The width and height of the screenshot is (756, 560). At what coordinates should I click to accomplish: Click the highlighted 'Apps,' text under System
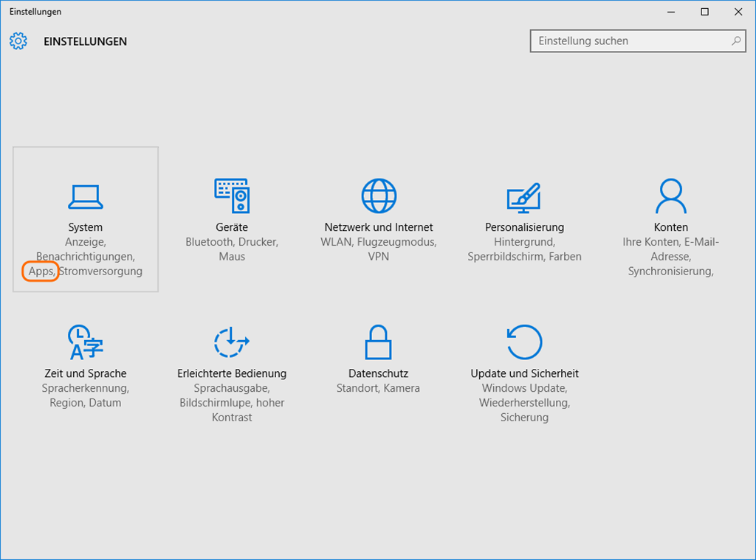tap(41, 272)
